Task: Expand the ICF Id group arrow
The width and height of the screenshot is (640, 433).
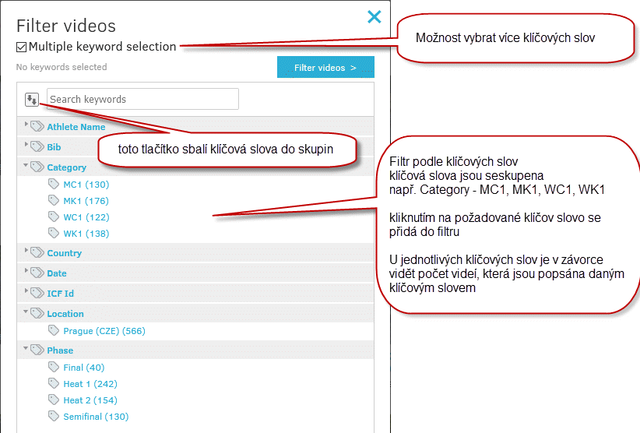Action: [x=26, y=291]
